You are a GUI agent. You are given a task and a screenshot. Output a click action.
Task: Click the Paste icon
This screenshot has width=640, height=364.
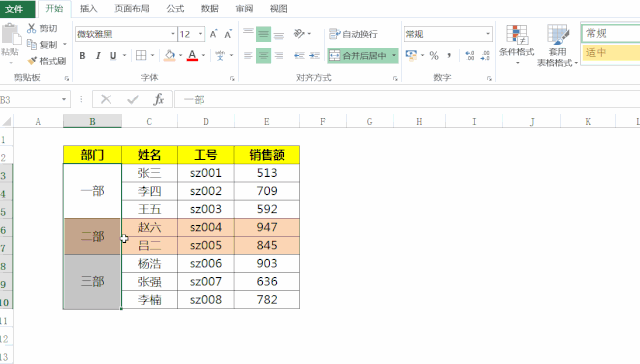pyautogui.click(x=11, y=34)
